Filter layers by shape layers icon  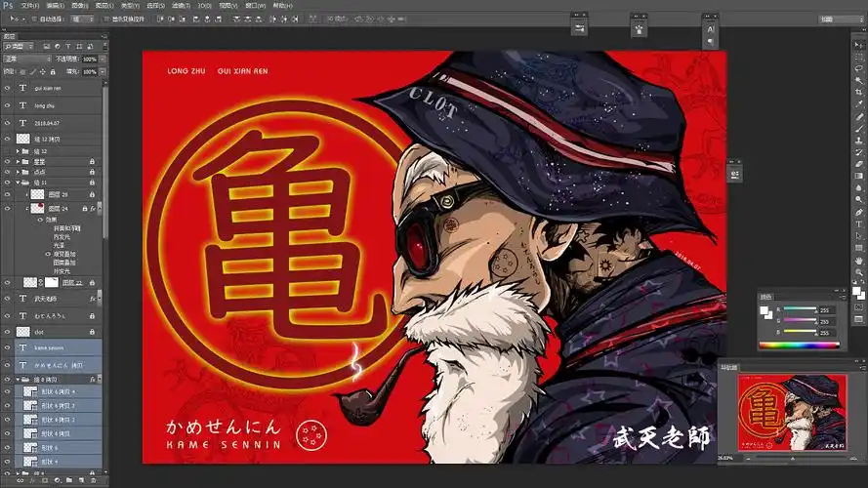coord(79,47)
